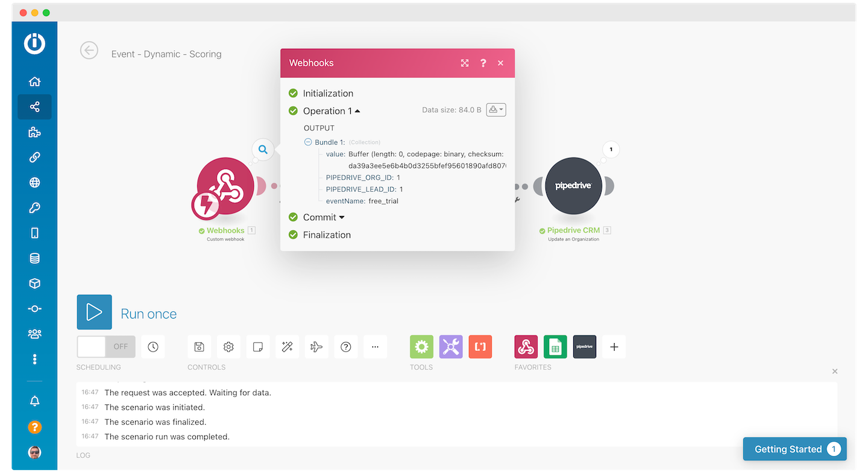868x473 pixels.
Task: Open Connections link icon in sidebar
Action: pos(34,157)
